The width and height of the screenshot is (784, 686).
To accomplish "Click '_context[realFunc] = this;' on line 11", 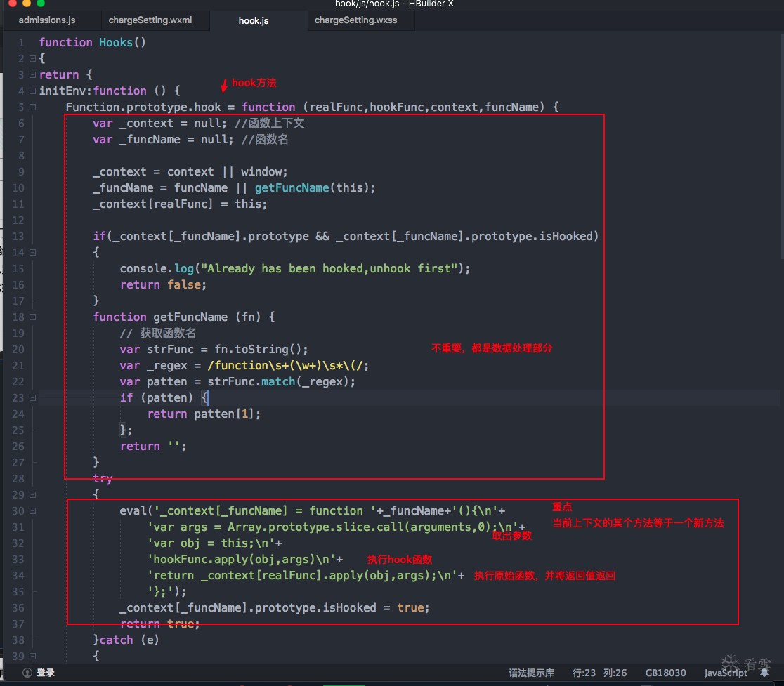I will pos(180,204).
